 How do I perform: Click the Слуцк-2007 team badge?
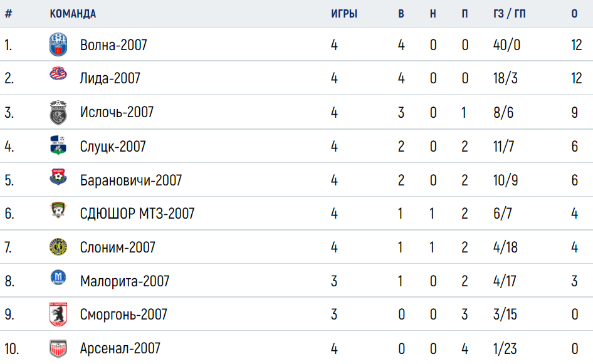[58, 145]
